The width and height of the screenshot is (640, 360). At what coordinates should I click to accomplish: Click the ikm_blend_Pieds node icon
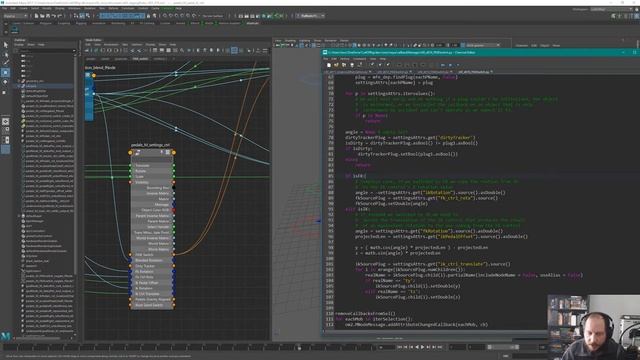pyautogui.click(x=88, y=75)
